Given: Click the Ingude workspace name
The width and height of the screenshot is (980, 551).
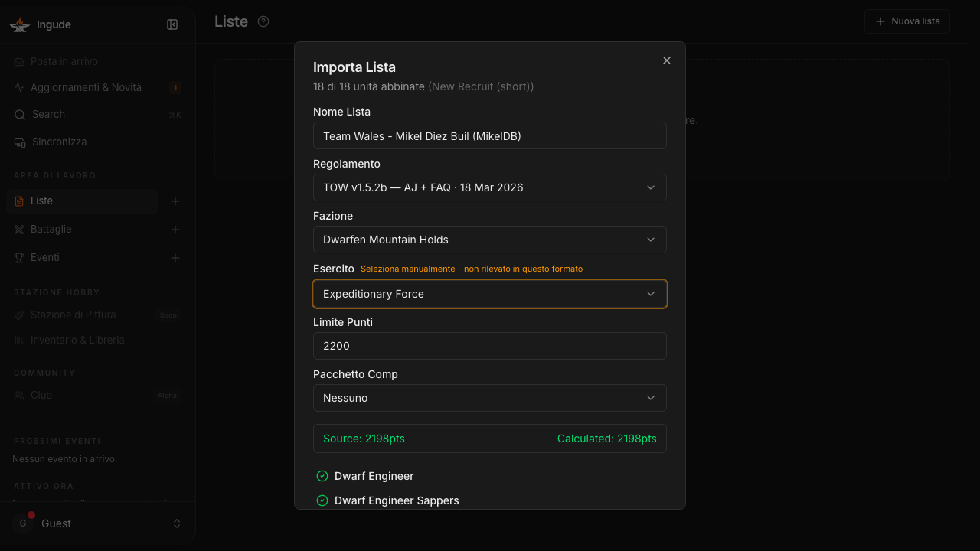Looking at the screenshot, I should pyautogui.click(x=54, y=24).
